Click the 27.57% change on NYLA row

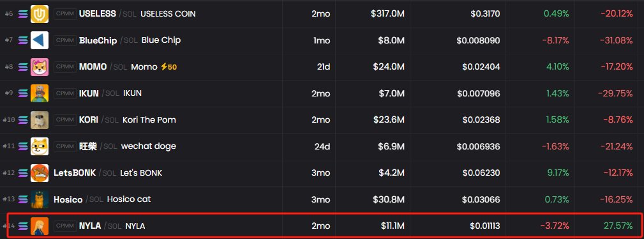(618, 226)
